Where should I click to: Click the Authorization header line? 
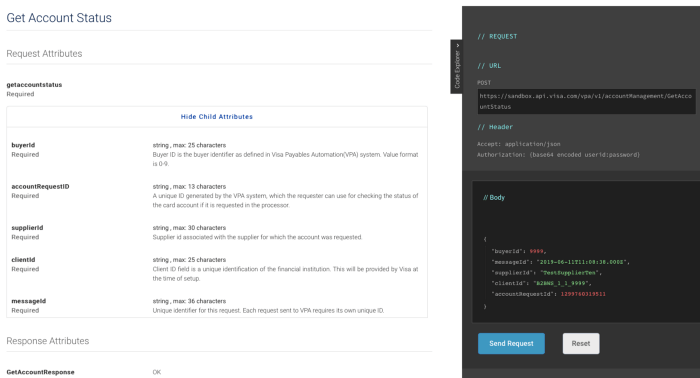point(558,155)
